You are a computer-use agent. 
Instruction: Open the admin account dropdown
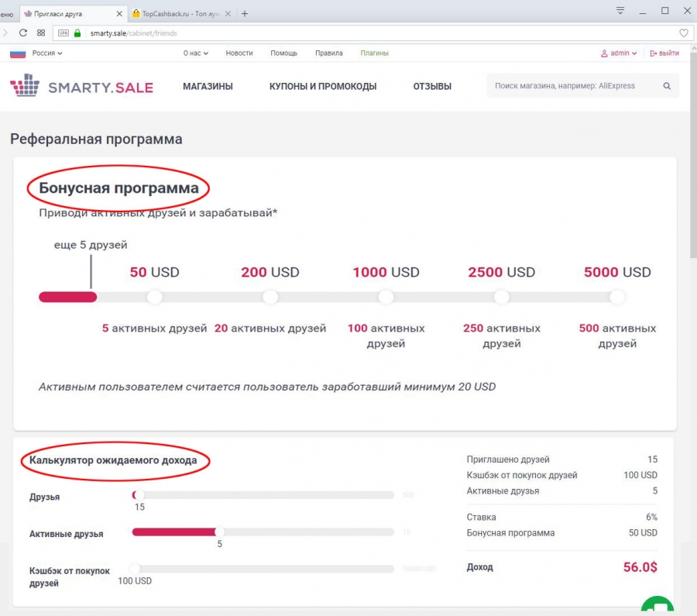tap(619, 53)
